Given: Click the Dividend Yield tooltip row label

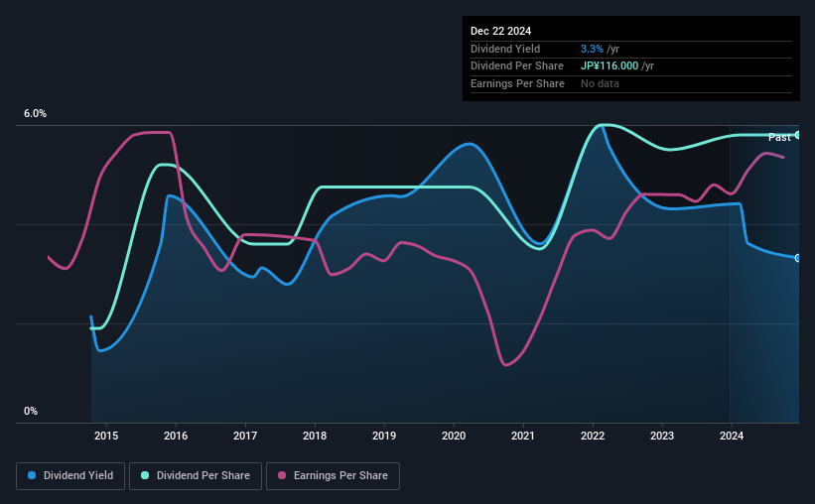Looking at the screenshot, I should point(505,49).
